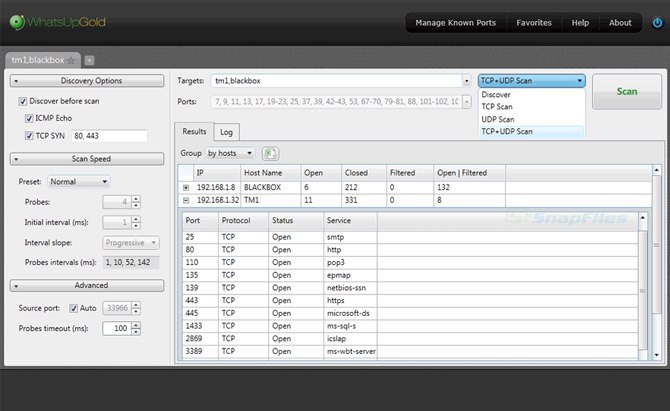Sort by the Host Name column header
Image resolution: width=670 pixels, height=411 pixels.
point(270,173)
